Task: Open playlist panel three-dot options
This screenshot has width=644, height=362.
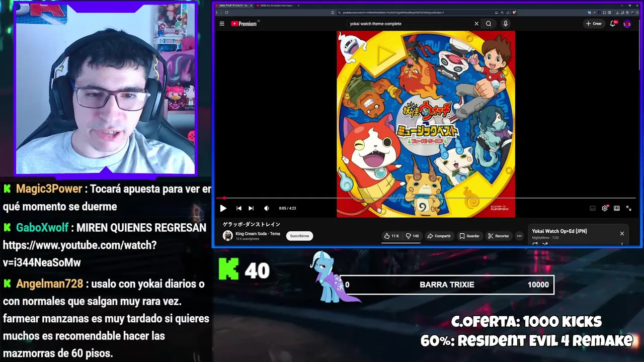Action: [x=622, y=244]
